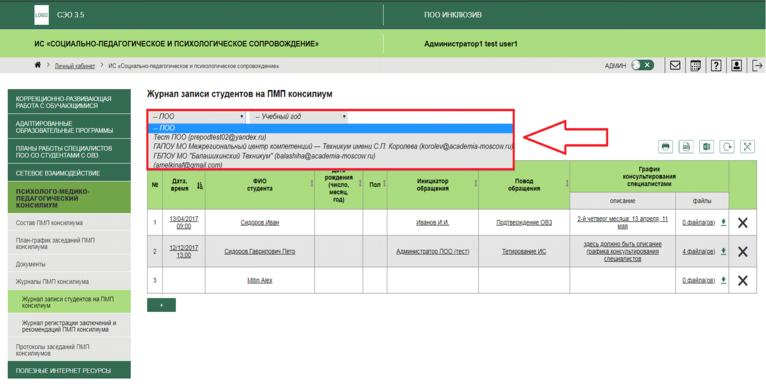Click the LOGO image in header

[x=42, y=15]
